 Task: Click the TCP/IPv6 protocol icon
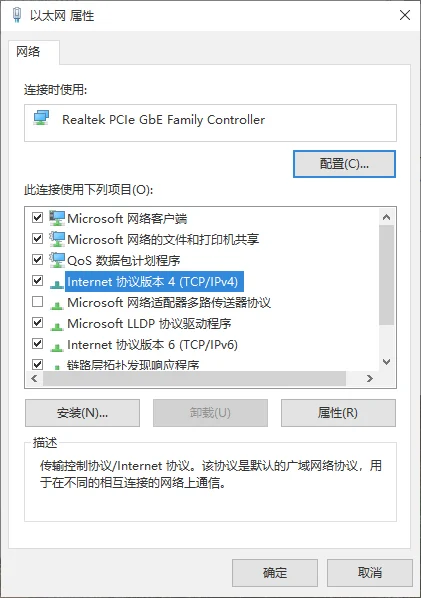pyautogui.click(x=57, y=346)
